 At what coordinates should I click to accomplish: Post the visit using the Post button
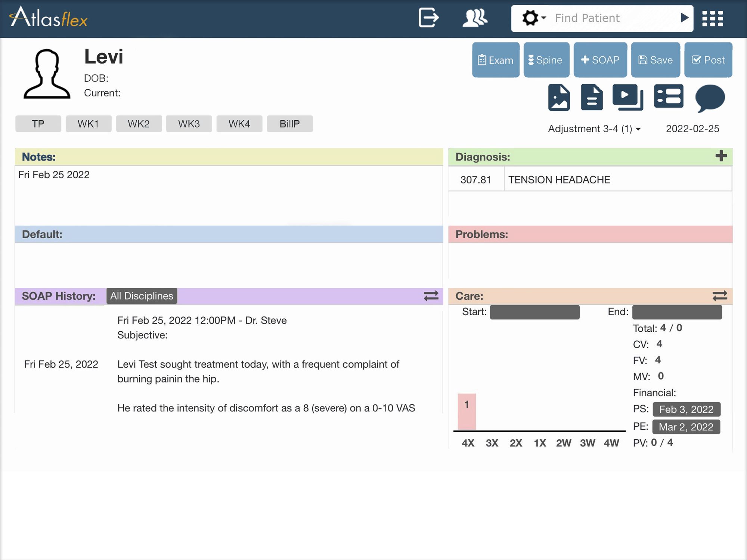point(708,60)
